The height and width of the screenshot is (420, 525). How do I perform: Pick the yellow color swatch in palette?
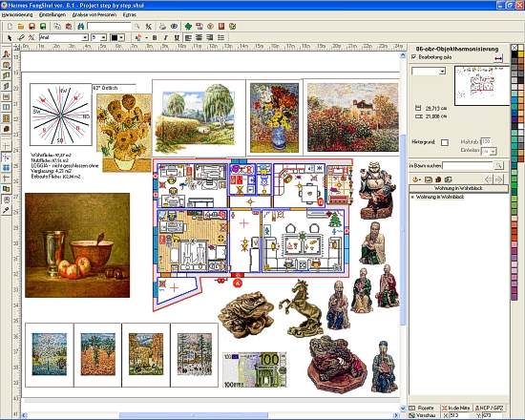point(520,54)
